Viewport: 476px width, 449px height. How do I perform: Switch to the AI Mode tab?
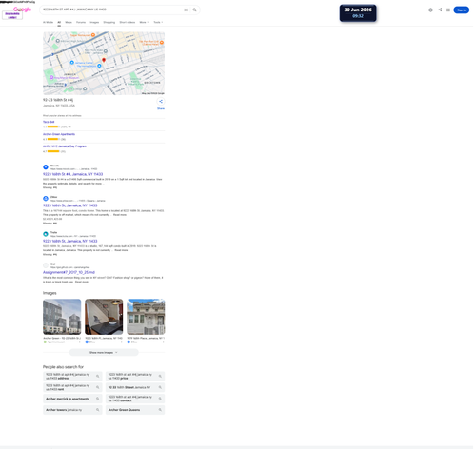(49, 23)
